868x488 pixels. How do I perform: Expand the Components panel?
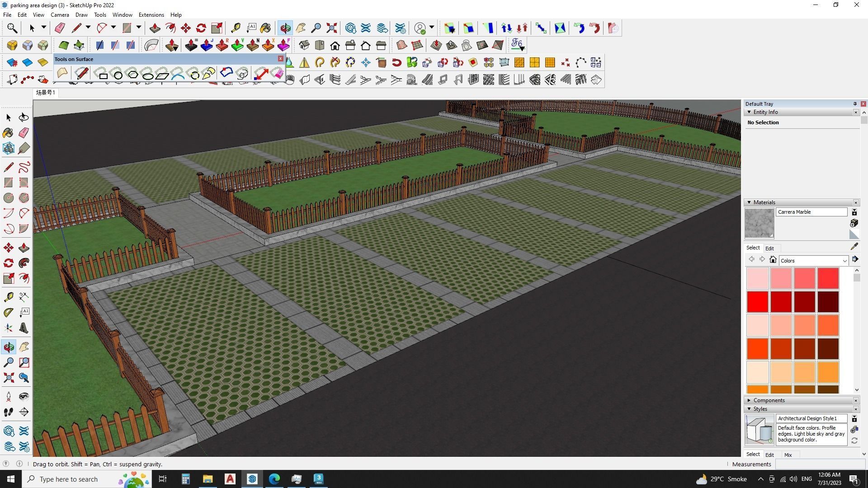[x=749, y=400]
